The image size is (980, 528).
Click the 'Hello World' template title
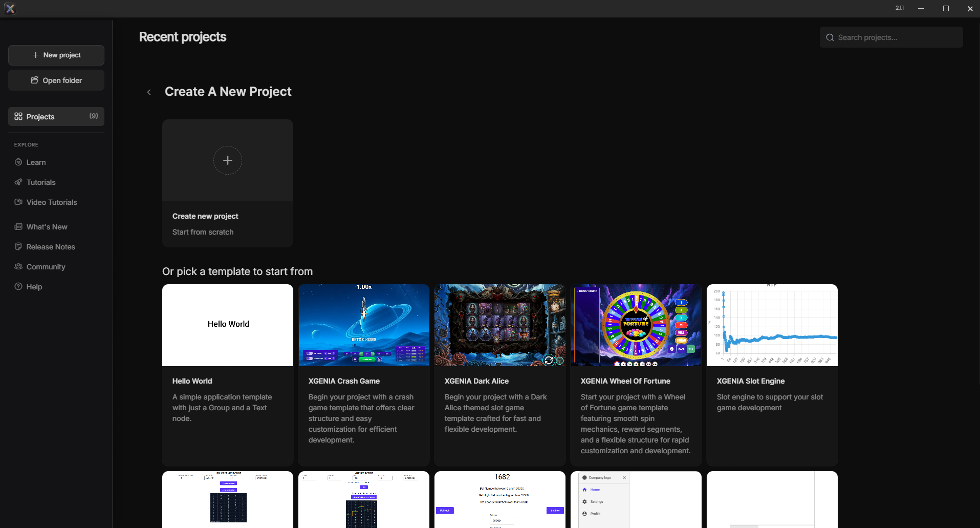tap(192, 381)
